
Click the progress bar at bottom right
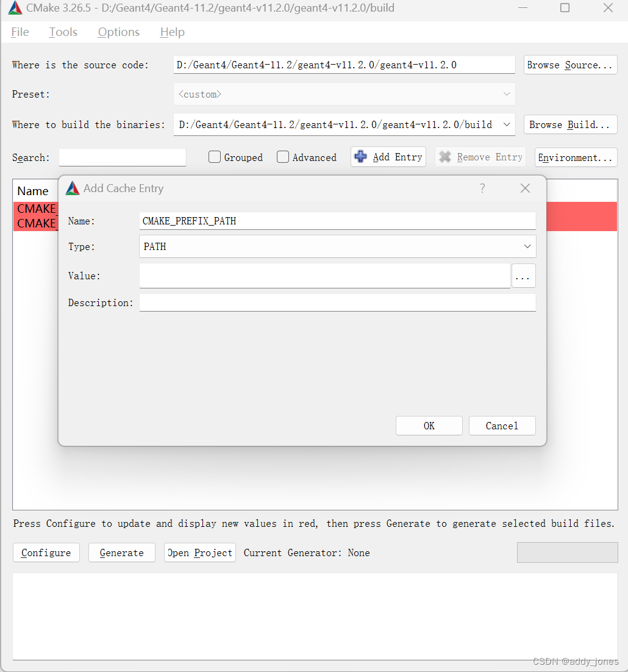click(567, 552)
